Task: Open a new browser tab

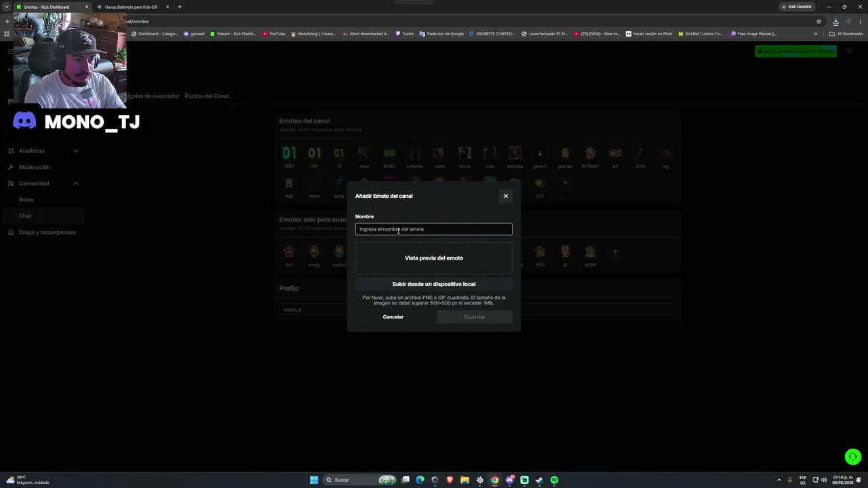Action: click(x=180, y=7)
